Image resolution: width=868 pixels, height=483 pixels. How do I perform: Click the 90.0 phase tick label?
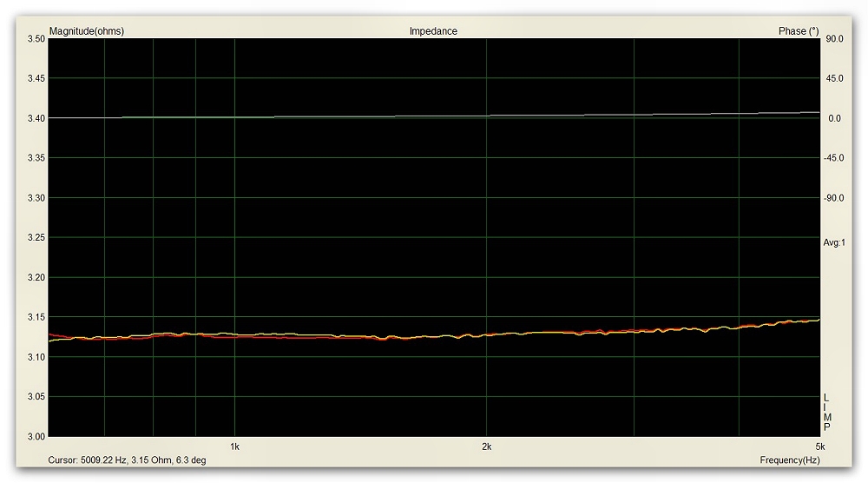[834, 39]
